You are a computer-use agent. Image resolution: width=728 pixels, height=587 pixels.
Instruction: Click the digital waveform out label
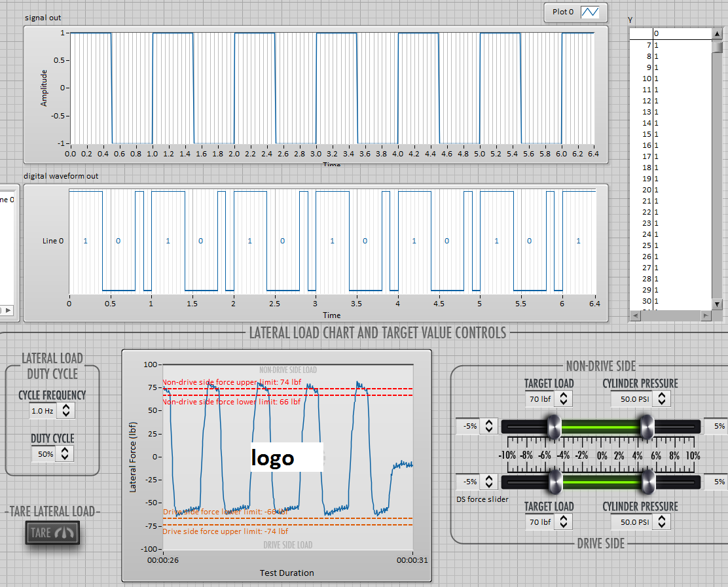pos(61,176)
